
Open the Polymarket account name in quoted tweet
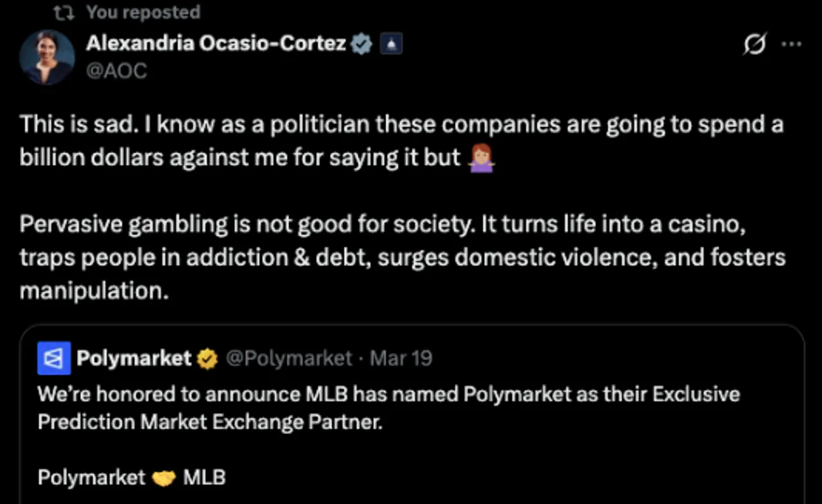[134, 358]
